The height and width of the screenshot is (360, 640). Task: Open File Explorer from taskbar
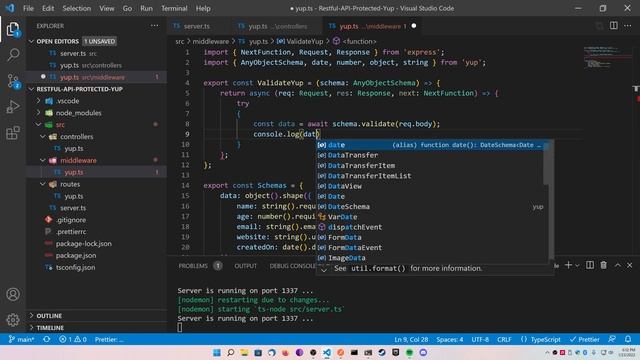coord(244,352)
